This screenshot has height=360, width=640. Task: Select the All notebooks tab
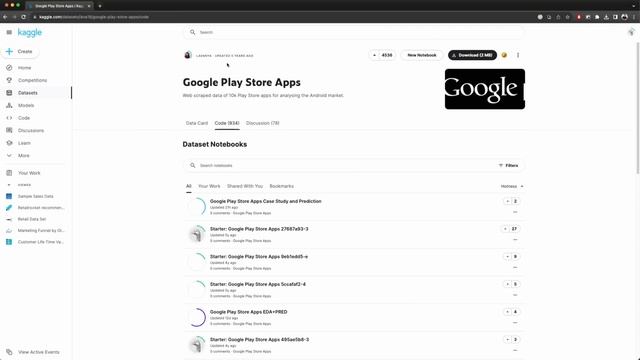click(189, 186)
